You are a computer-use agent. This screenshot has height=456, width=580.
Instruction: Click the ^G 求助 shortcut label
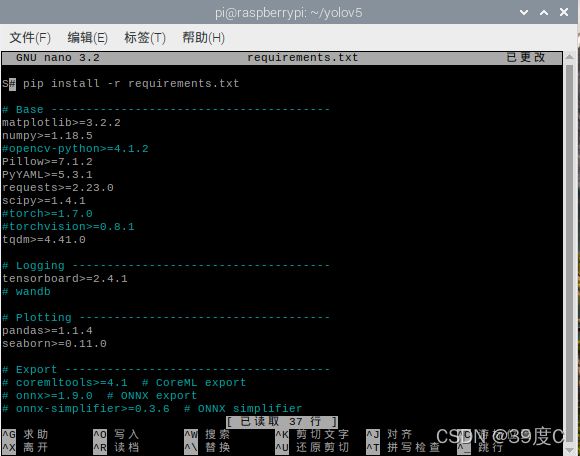point(25,435)
